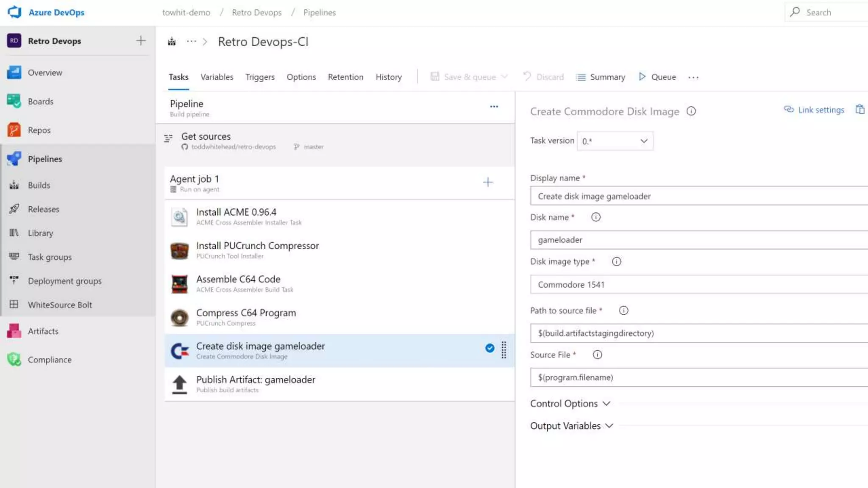Click the plus icon to add task to Agent job 1
The width and height of the screenshot is (868, 488).
pyautogui.click(x=488, y=182)
